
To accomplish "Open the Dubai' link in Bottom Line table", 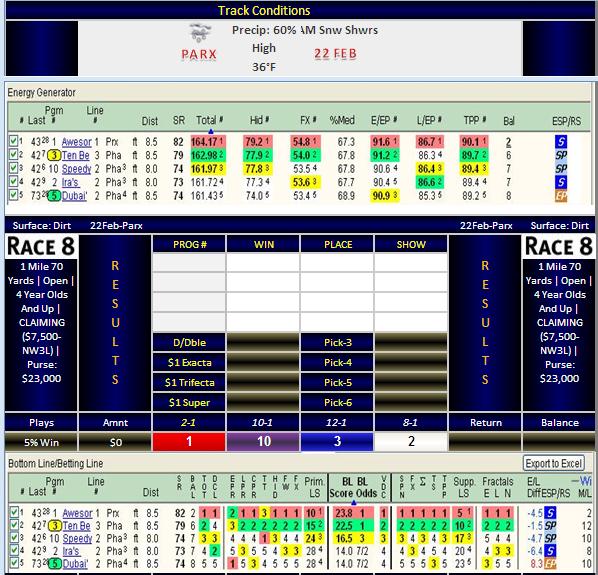I will (x=75, y=564).
